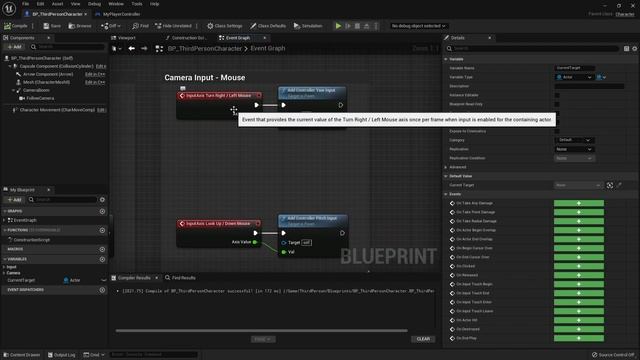Open Class Defaults
The image size is (640, 360).
[x=268, y=26]
